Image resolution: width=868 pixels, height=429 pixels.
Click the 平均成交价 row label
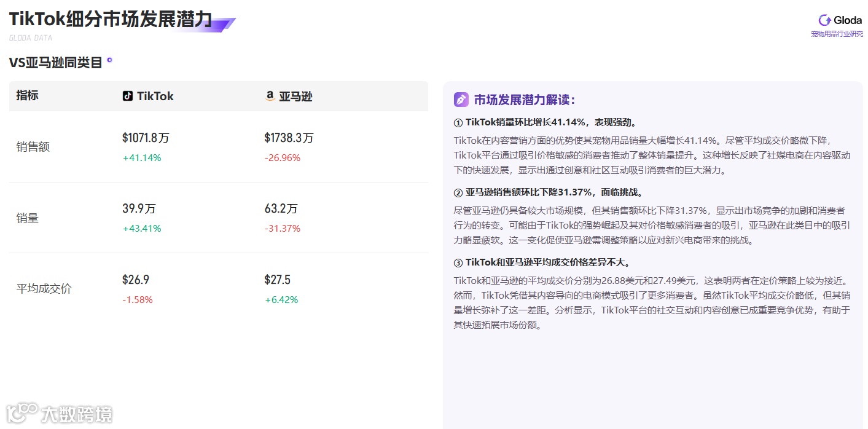coord(44,288)
